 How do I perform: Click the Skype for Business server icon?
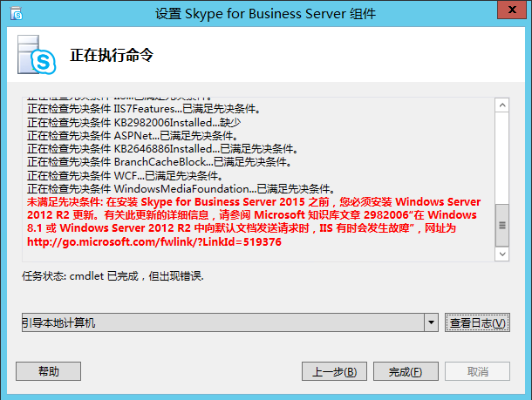[x=34, y=56]
